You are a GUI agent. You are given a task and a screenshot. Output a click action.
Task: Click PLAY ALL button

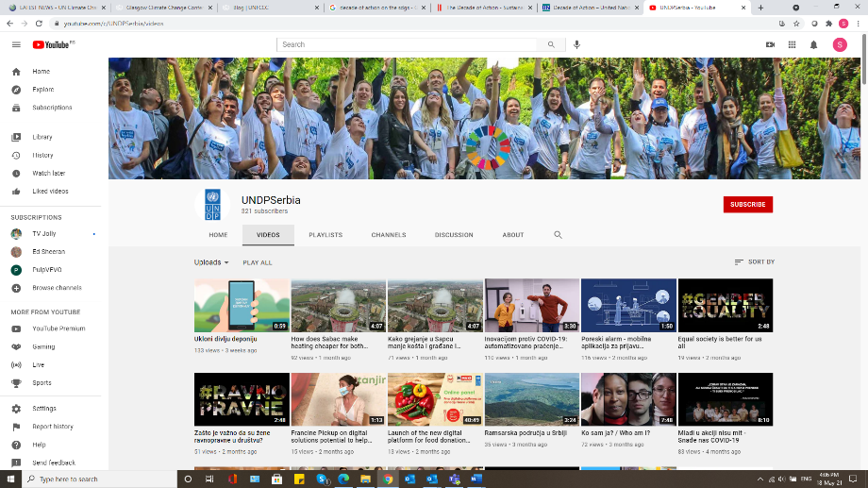point(258,262)
